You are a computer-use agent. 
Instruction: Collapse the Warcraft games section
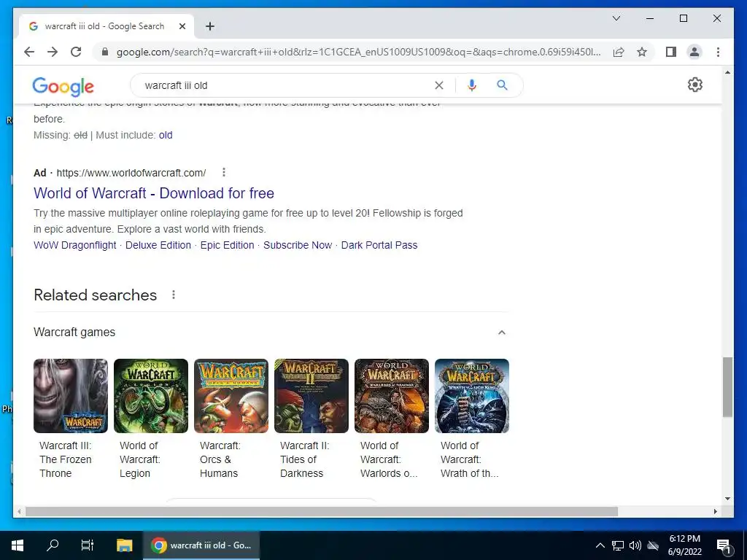502,332
